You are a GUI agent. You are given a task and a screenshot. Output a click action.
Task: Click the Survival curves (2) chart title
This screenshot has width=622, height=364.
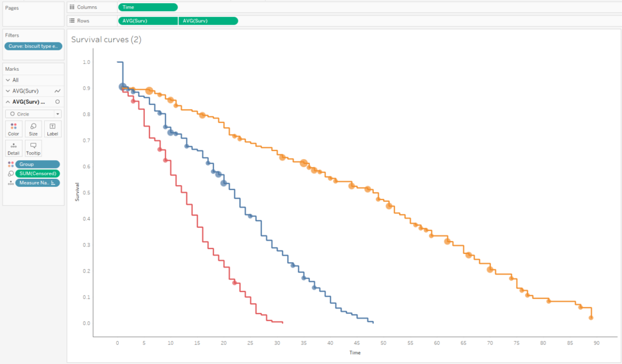coord(106,40)
